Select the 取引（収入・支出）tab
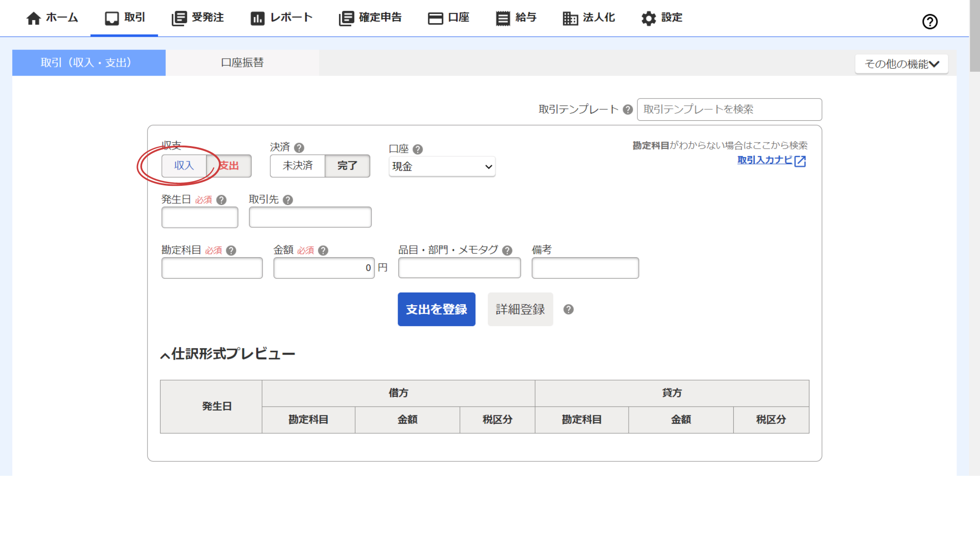Screen dimensions: 980x551 pyautogui.click(x=88, y=63)
